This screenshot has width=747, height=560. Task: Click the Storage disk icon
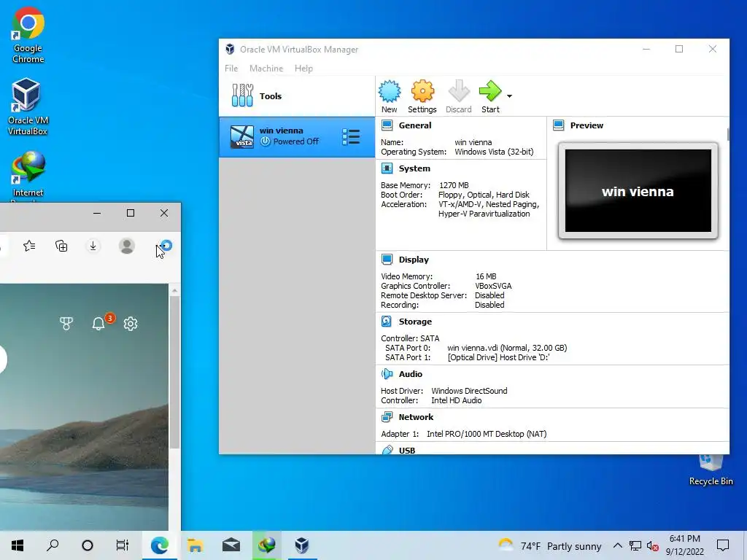pyautogui.click(x=387, y=322)
